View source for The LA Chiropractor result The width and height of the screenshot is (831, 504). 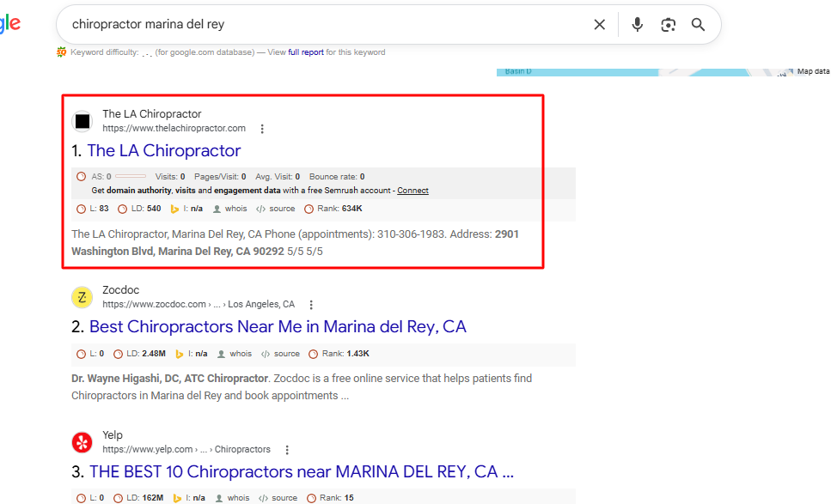(x=276, y=209)
